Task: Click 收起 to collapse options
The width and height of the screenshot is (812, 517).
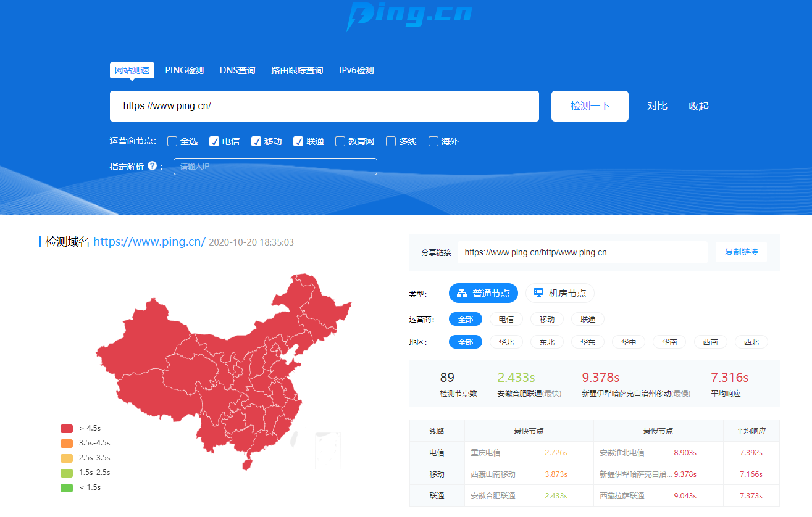Action: tap(698, 106)
